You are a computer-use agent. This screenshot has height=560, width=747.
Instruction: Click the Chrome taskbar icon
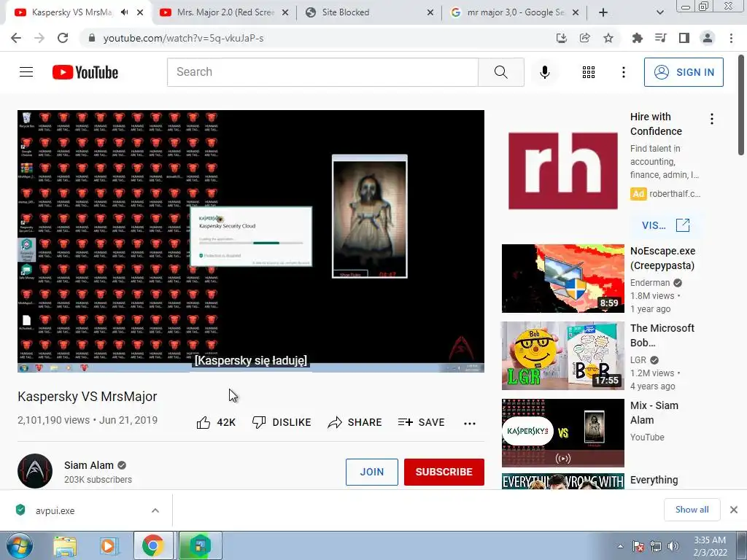153,545
